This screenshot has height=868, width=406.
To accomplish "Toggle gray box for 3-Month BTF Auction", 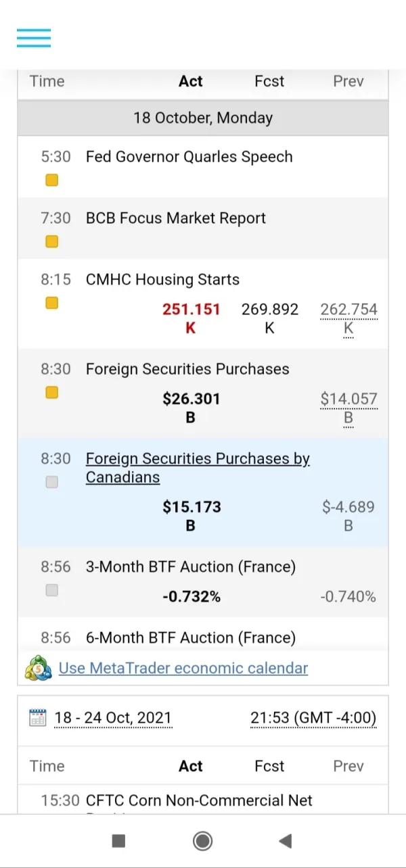I will pyautogui.click(x=51, y=590).
